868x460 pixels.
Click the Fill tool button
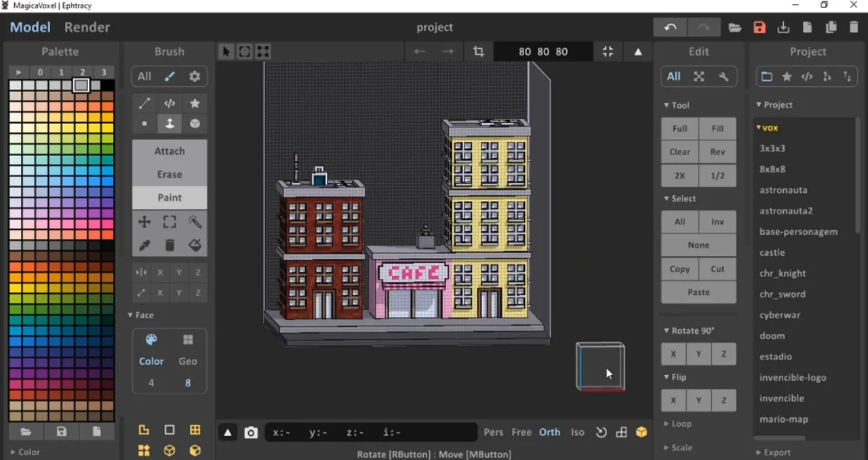tap(717, 128)
